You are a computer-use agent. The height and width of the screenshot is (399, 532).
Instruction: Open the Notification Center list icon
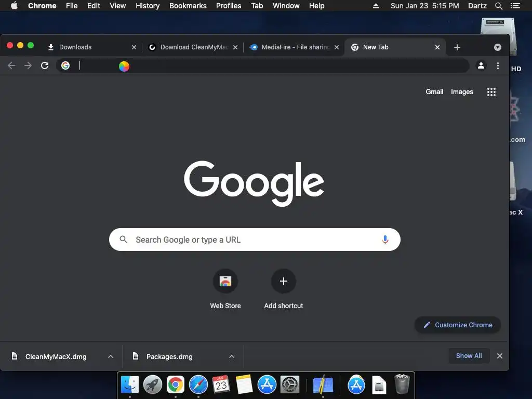[515, 6]
